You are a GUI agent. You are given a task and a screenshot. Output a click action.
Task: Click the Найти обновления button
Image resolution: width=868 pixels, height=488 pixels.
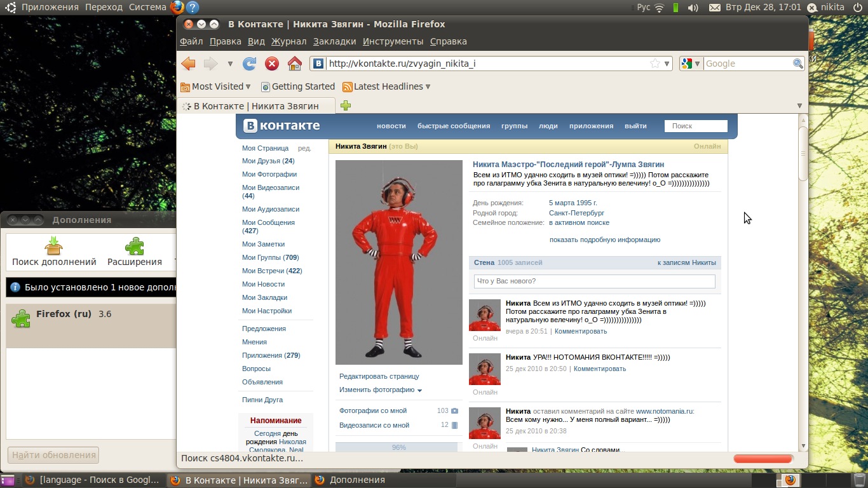pyautogui.click(x=53, y=455)
